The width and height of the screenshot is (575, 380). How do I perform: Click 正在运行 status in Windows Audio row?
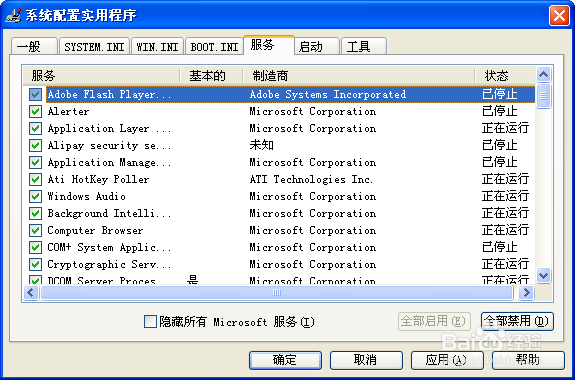pos(505,197)
